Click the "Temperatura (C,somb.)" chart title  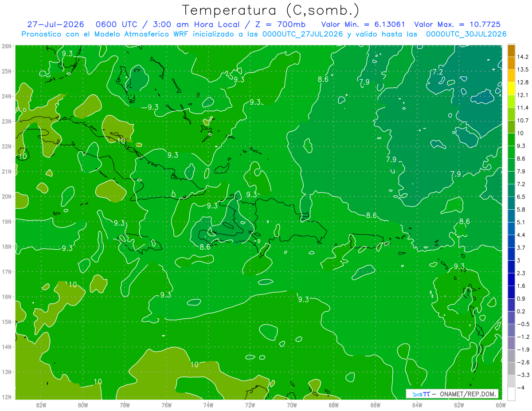pyautogui.click(x=270, y=10)
